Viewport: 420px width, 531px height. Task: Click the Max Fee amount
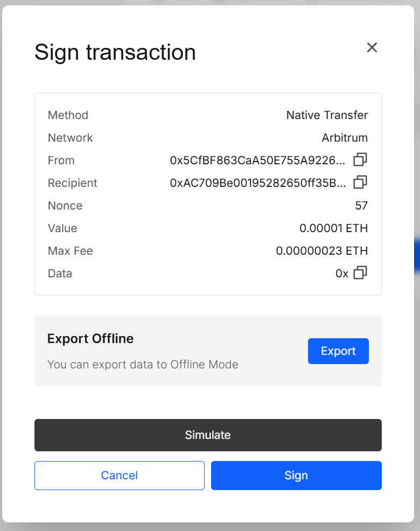(322, 250)
